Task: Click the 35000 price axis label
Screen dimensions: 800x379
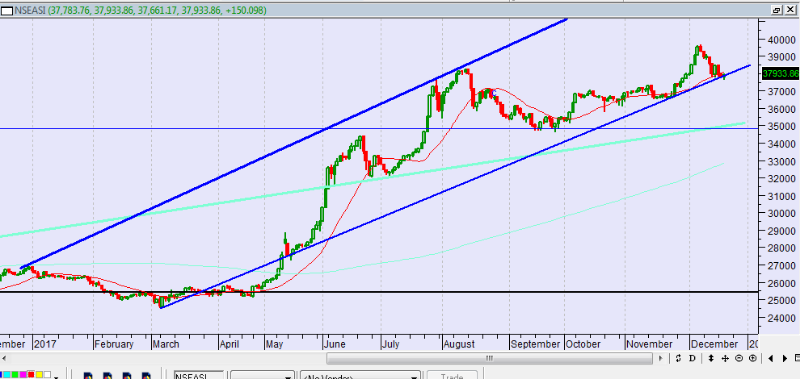Action: [x=783, y=127]
